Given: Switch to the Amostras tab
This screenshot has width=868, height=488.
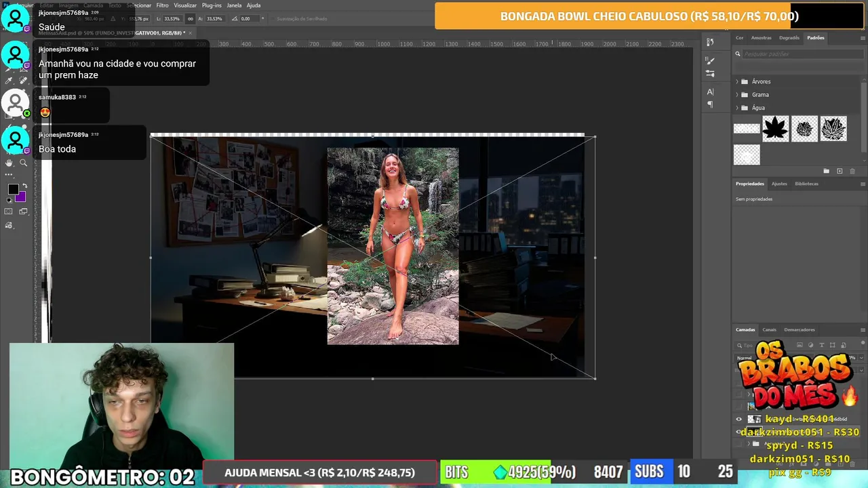Looking at the screenshot, I should pyautogui.click(x=762, y=38).
